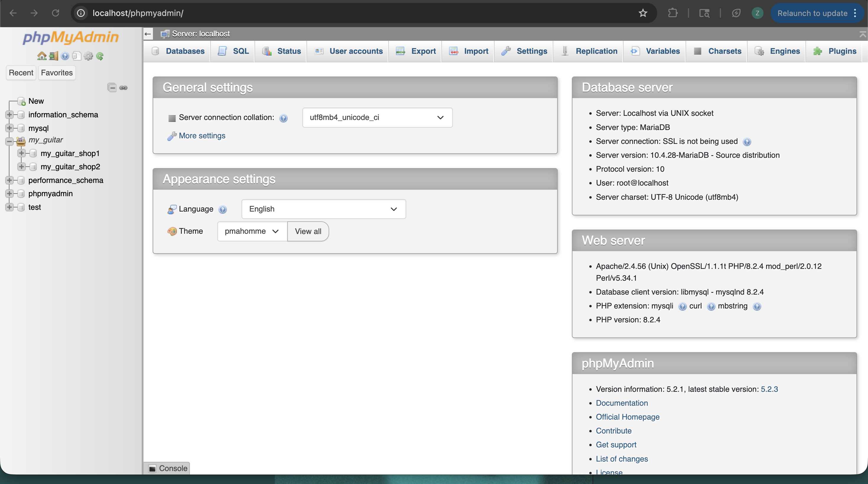
Task: Click the phpMyAdmin logo
Action: 71,37
